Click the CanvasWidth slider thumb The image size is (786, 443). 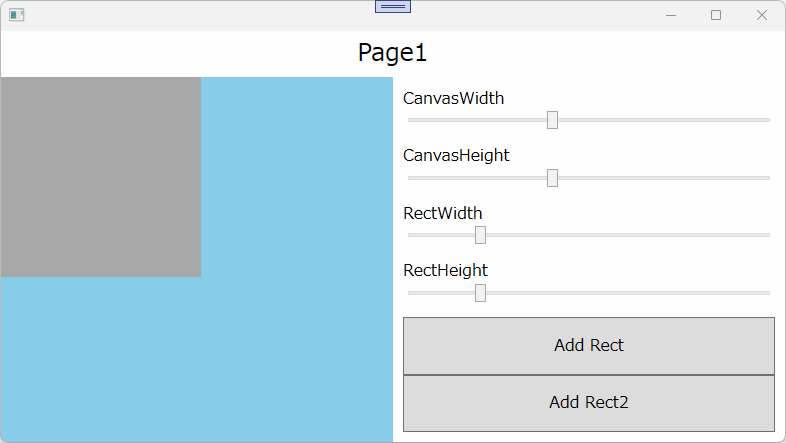tap(552, 120)
